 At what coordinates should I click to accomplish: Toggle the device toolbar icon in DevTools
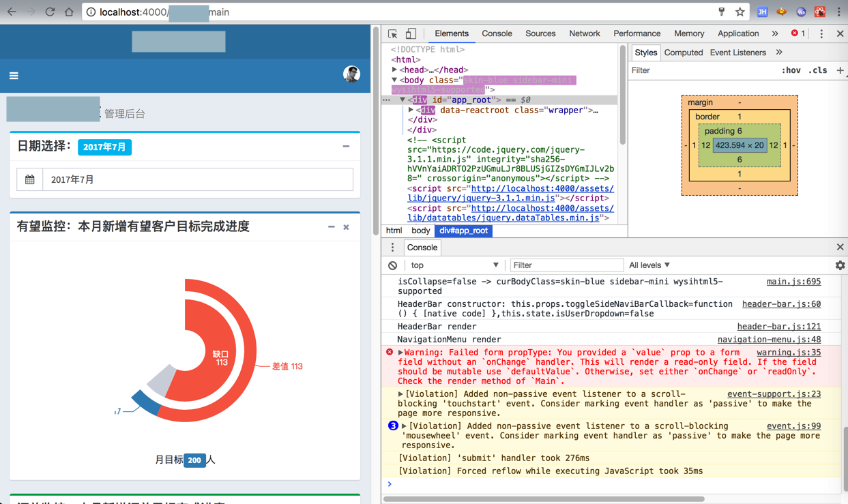pos(411,33)
